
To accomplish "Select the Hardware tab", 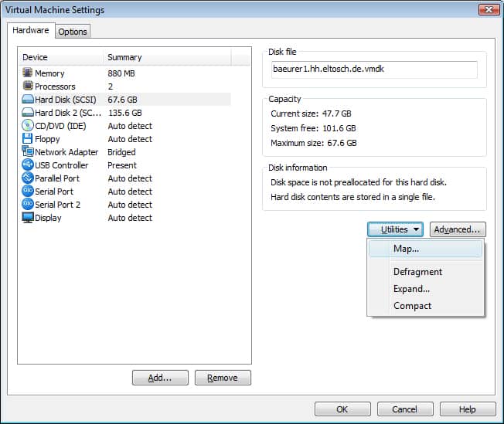I will pos(31,30).
